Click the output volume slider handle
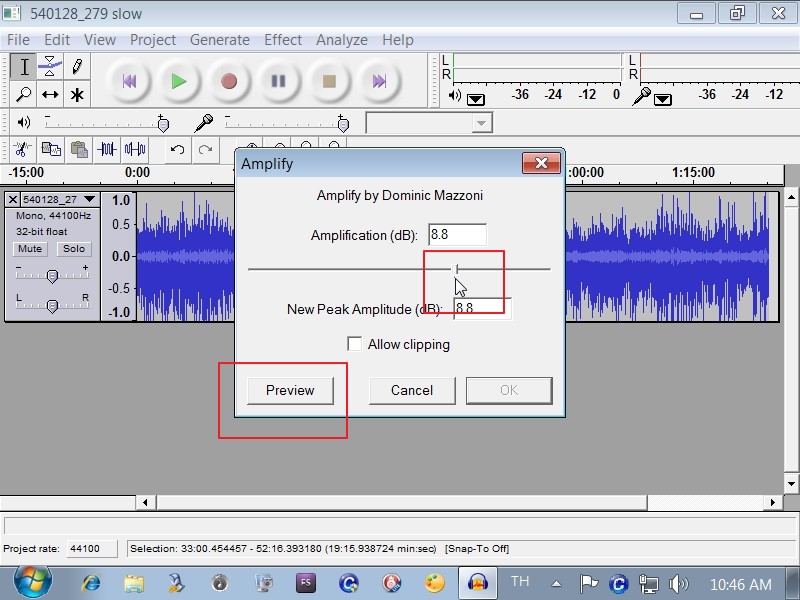Screen dimensions: 800x600 point(163,123)
